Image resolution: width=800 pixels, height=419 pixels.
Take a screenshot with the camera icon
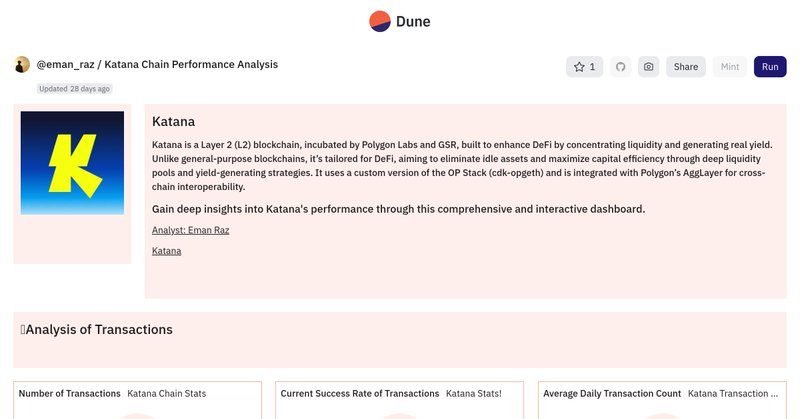coord(648,67)
